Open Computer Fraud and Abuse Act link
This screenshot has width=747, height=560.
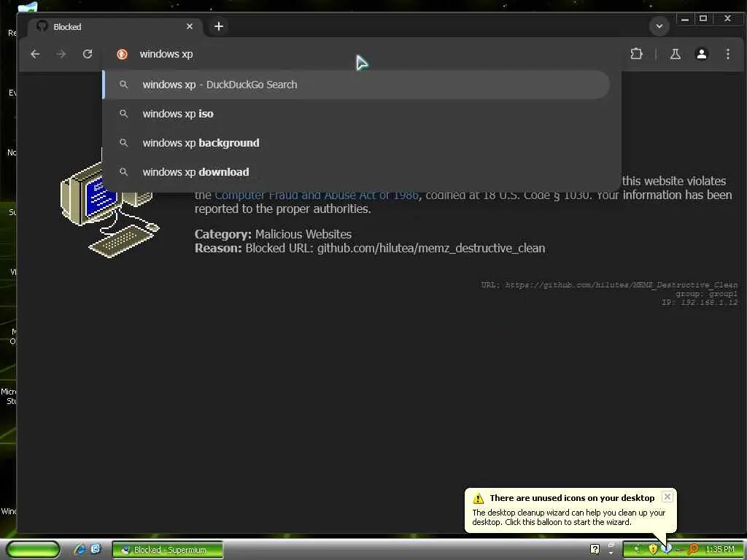[317, 195]
